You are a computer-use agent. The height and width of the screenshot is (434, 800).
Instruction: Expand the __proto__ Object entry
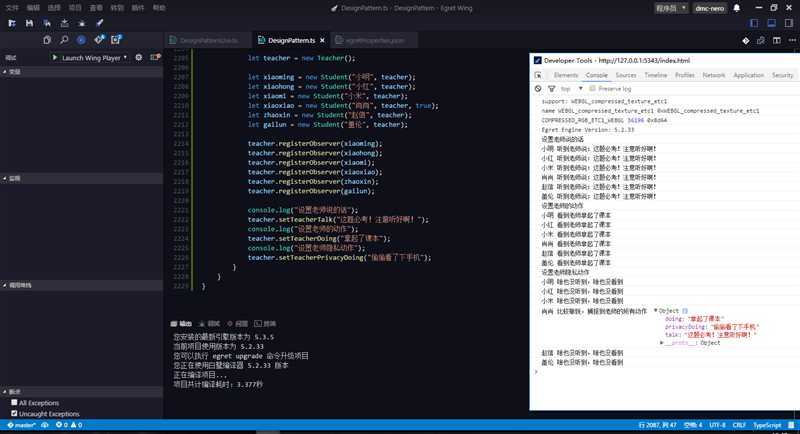tap(662, 343)
